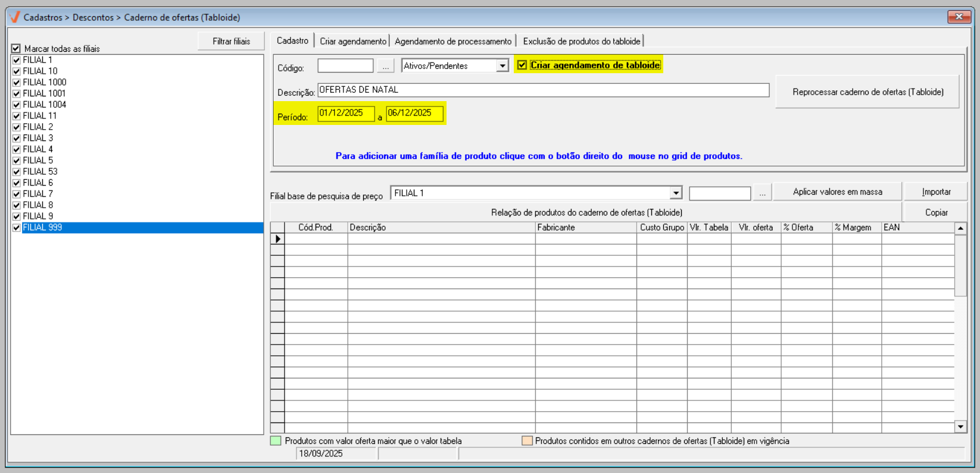Click the Código lookup ellipsis button
This screenshot has width=980, height=473.
point(386,67)
